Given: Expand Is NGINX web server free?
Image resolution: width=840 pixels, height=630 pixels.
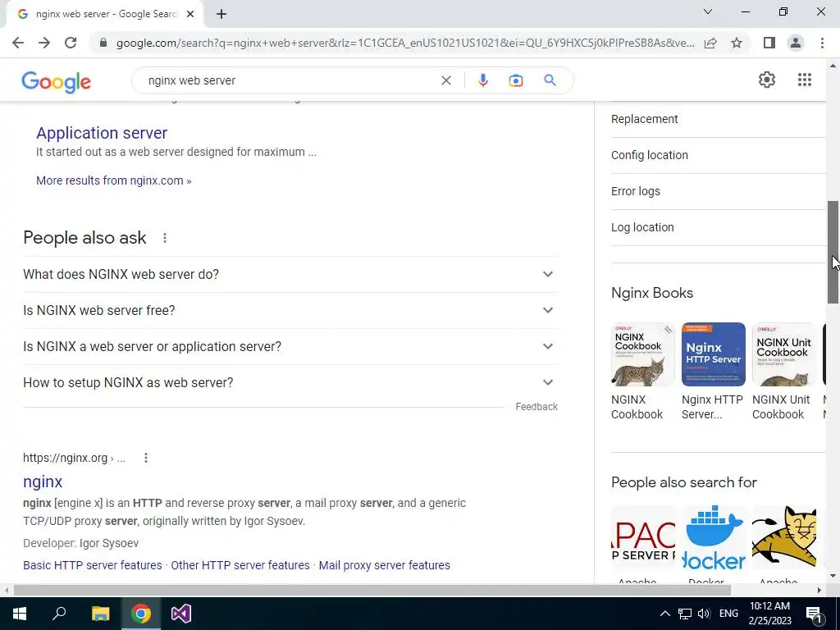Looking at the screenshot, I should coord(290,310).
